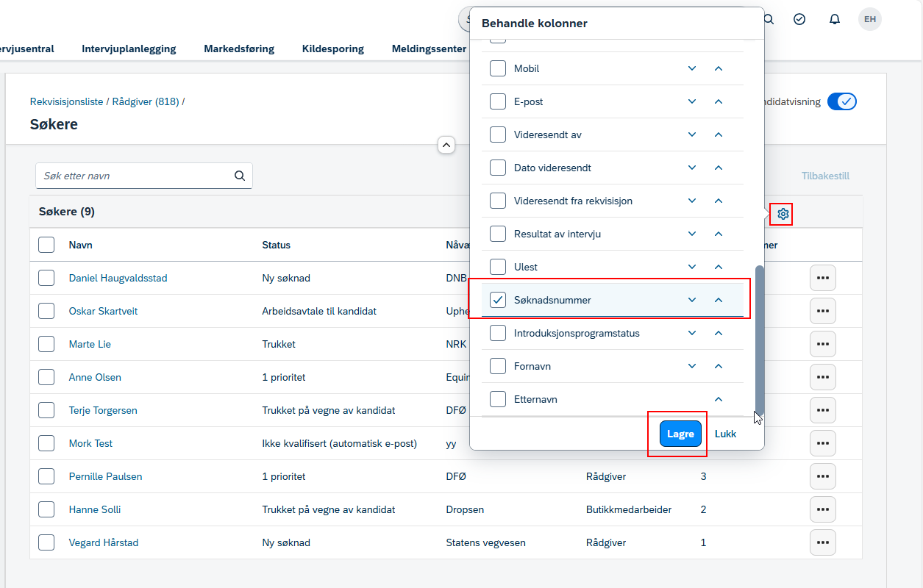Select the checkbox for Marte Lie
The image size is (923, 588).
click(x=46, y=344)
